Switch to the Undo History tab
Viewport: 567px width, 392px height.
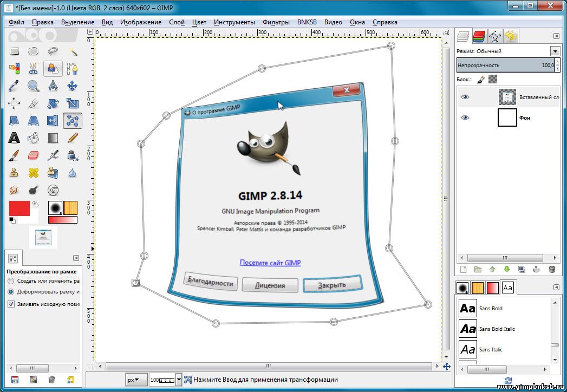pyautogui.click(x=511, y=36)
